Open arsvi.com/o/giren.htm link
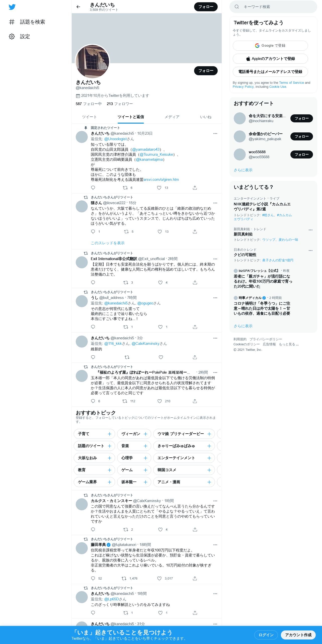 coord(161,180)
